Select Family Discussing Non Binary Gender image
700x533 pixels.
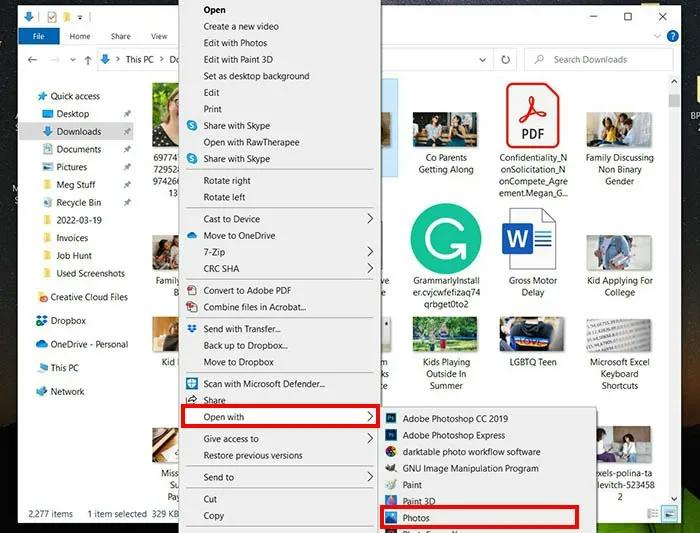tap(619, 129)
